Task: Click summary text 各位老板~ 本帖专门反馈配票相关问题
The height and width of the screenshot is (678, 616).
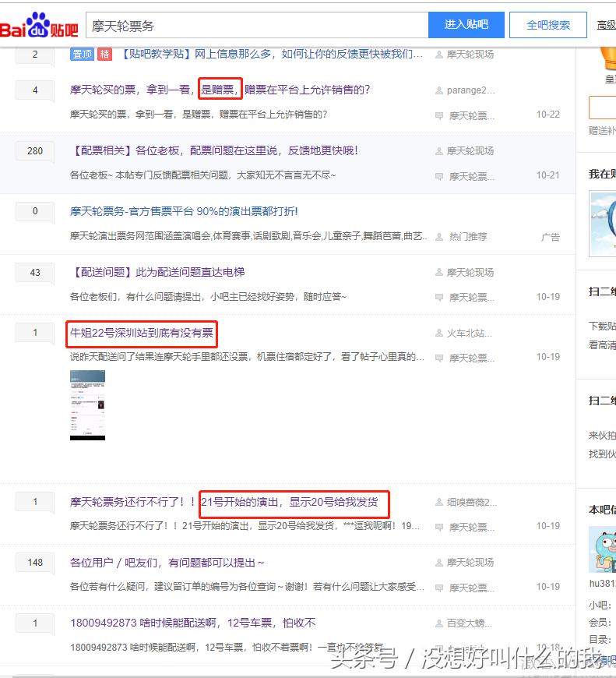Action: click(202, 175)
